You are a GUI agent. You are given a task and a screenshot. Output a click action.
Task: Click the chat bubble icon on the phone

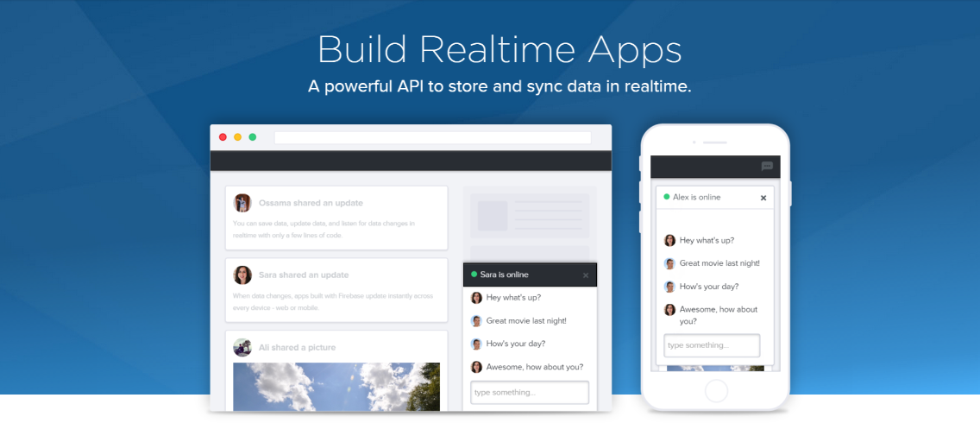(767, 167)
